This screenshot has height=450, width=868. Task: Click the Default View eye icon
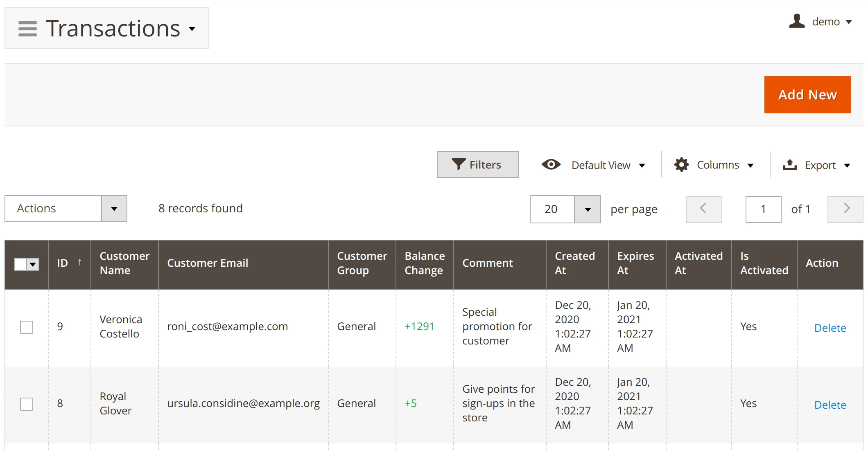click(x=551, y=164)
